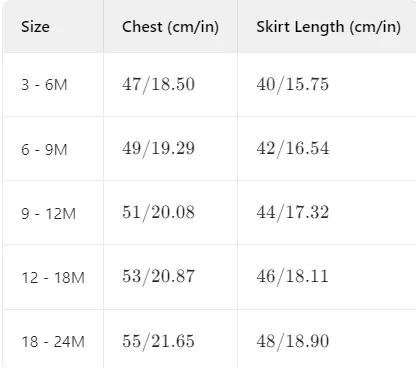Click skirt length value 42/16.54
Viewport: 416px width, 368px height.
293,148
